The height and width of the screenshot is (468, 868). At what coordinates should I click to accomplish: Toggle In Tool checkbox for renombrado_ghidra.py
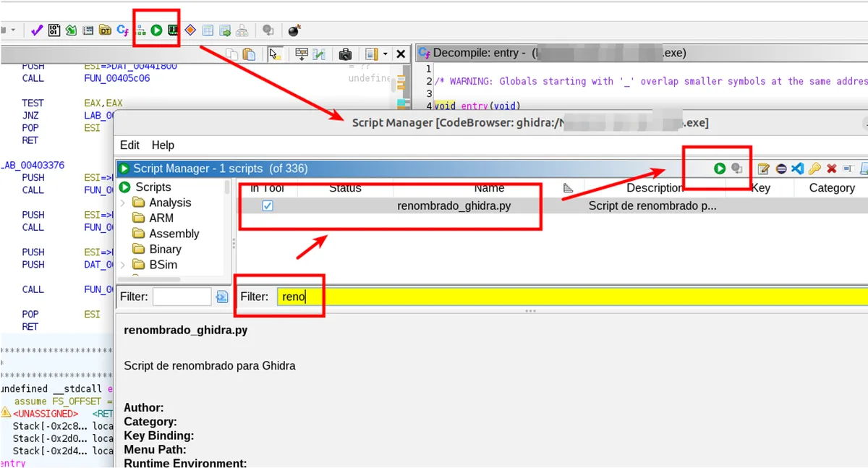tap(268, 206)
